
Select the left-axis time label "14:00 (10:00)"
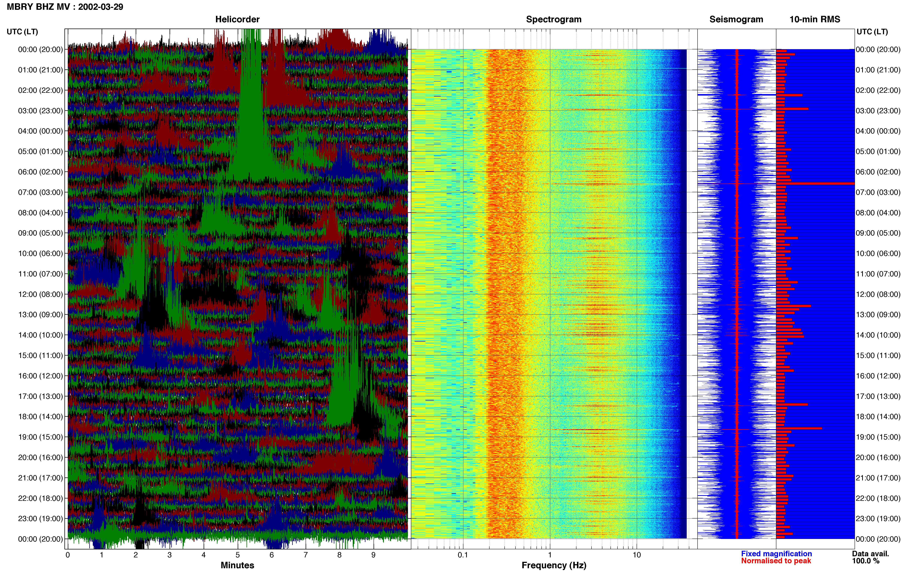(x=41, y=335)
